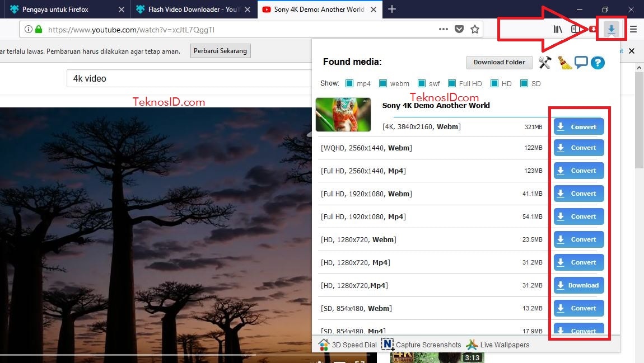Close the update notification bar
Screen dimensions: 644x363
(632, 51)
